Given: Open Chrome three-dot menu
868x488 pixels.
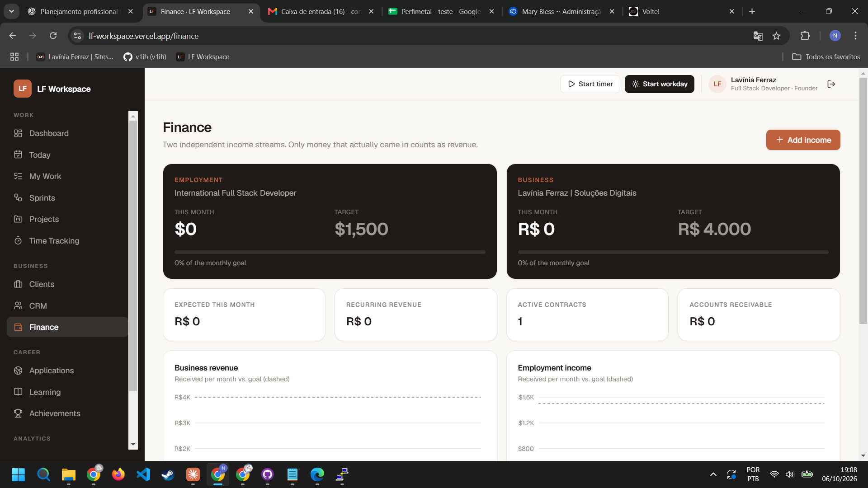Looking at the screenshot, I should [x=855, y=36].
